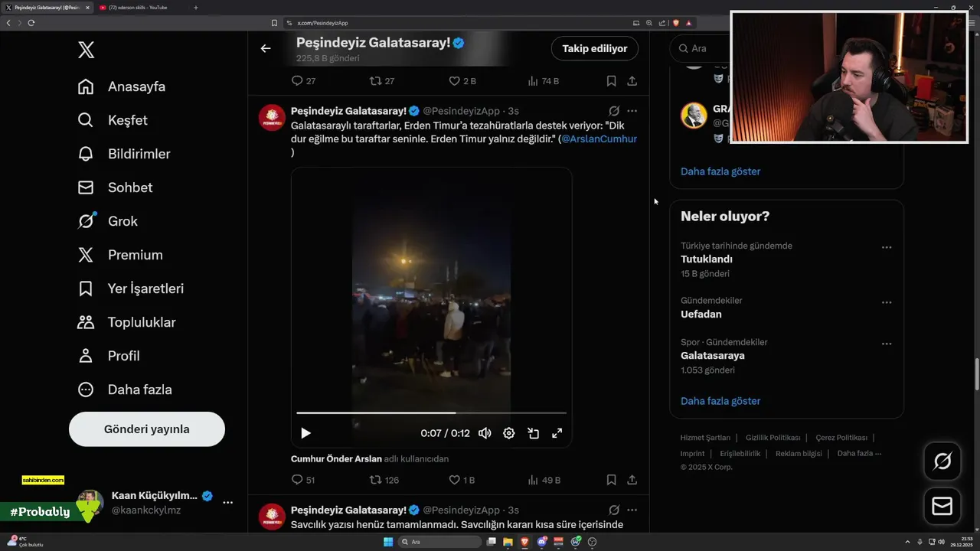Viewport: 980px width, 551px height.
Task: Open video settings gear
Action: tap(509, 433)
